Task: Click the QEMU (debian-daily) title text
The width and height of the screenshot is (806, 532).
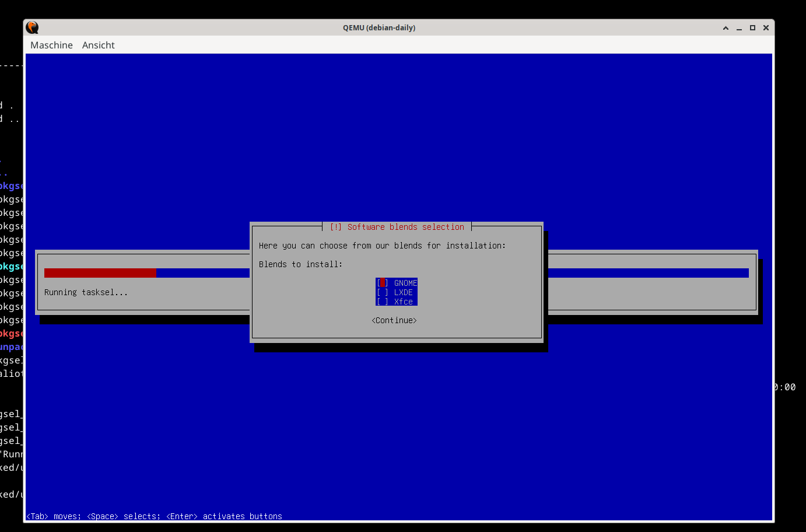Action: pos(379,27)
